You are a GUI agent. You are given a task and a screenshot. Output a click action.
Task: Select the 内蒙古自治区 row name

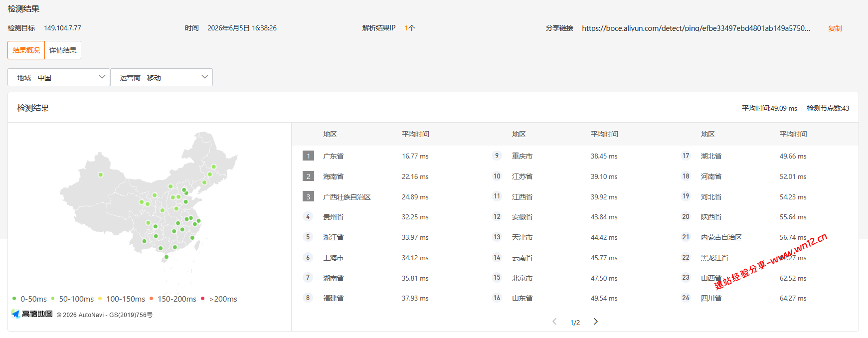click(721, 237)
